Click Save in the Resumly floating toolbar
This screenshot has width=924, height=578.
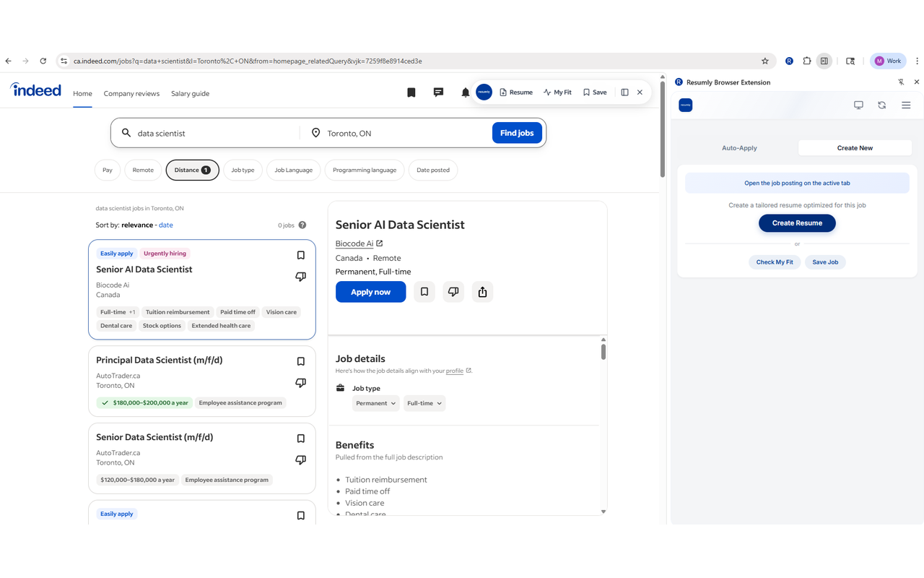click(x=595, y=92)
